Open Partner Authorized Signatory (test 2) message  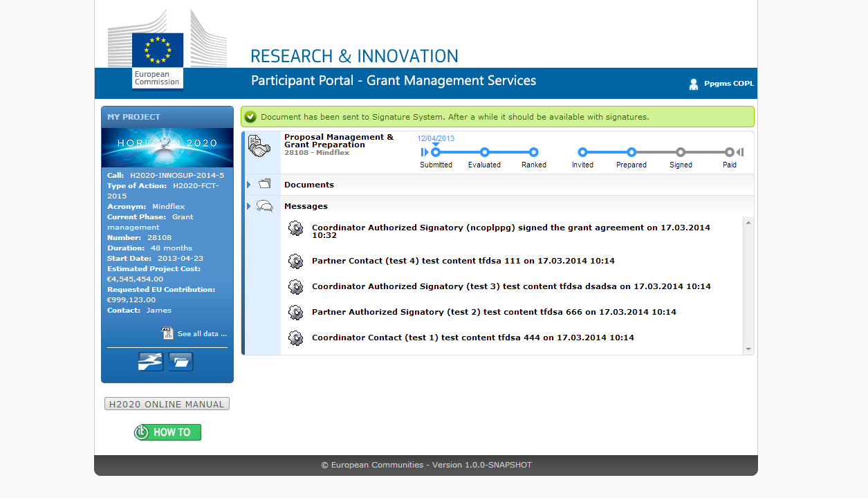click(x=494, y=312)
